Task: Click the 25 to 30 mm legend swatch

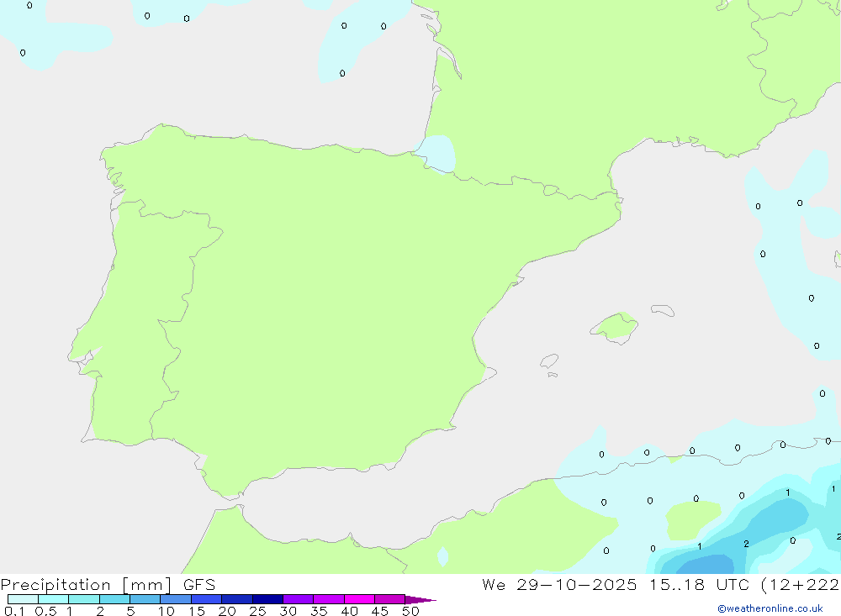Action: tap(267, 599)
